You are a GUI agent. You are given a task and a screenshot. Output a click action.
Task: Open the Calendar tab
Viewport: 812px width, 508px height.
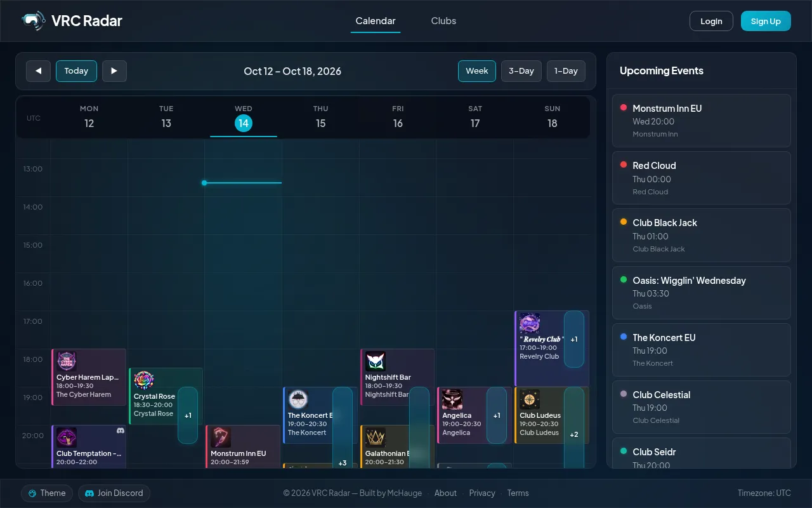[376, 21]
